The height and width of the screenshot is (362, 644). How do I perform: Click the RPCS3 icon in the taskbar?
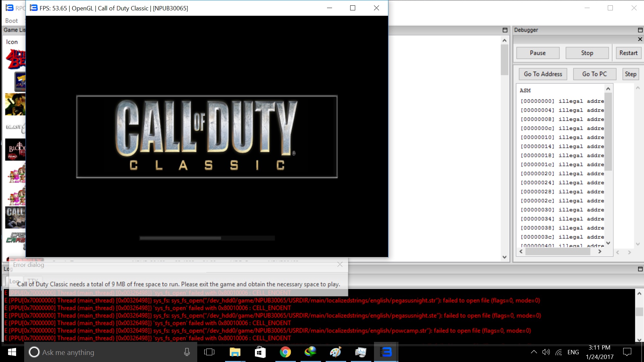click(385, 352)
